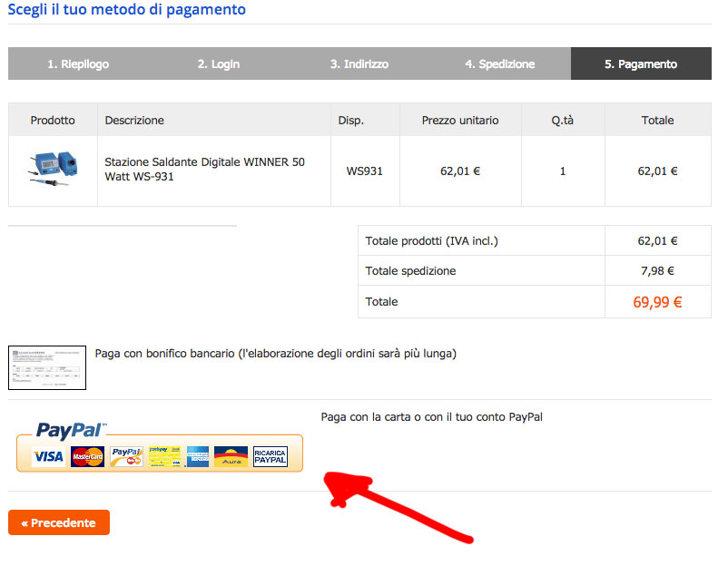Click the MasterCard logo
This screenshot has width=728, height=585.
pyautogui.click(x=87, y=457)
